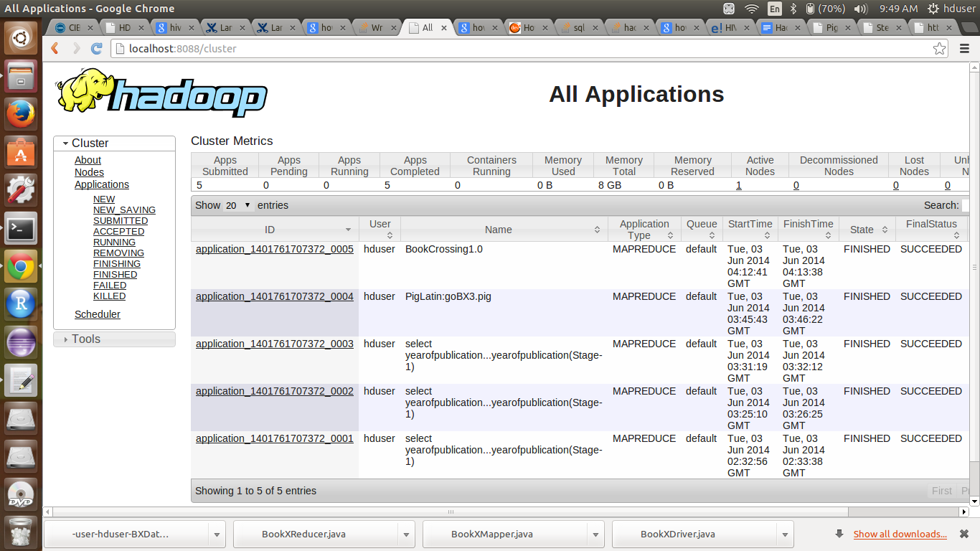Click the Active Nodes count link
The image size is (980, 551).
(739, 185)
